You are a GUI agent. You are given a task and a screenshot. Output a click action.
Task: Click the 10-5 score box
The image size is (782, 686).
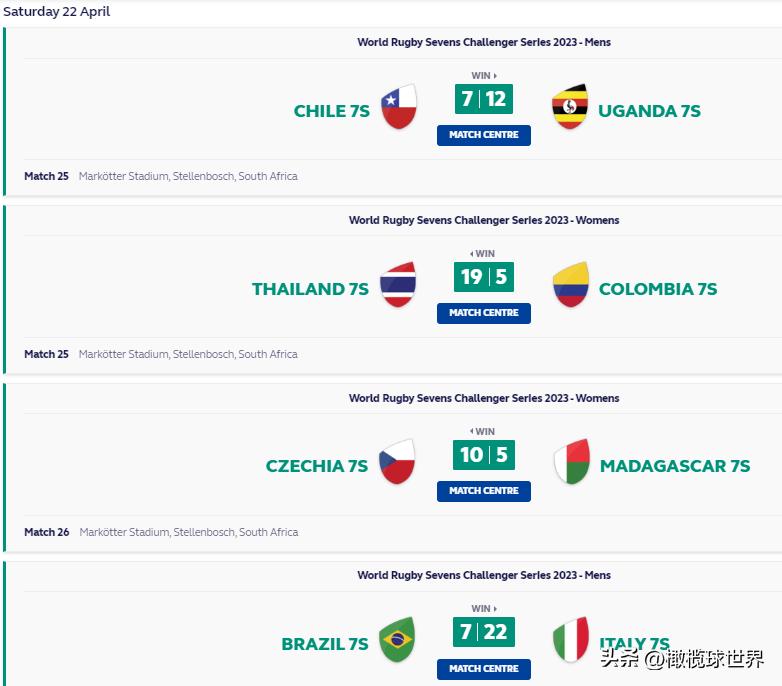click(484, 455)
